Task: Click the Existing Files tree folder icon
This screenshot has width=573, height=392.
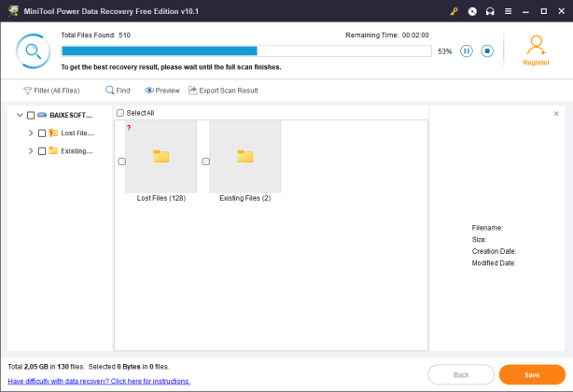Action: click(x=53, y=150)
